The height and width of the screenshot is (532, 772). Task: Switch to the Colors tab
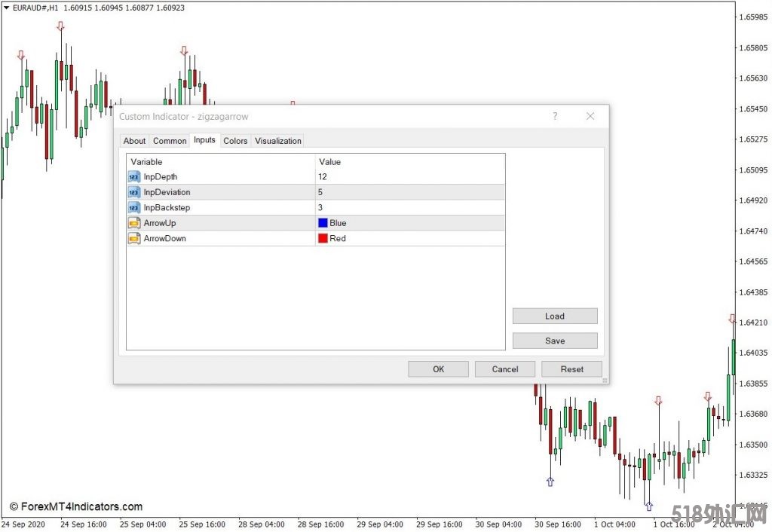(x=235, y=141)
